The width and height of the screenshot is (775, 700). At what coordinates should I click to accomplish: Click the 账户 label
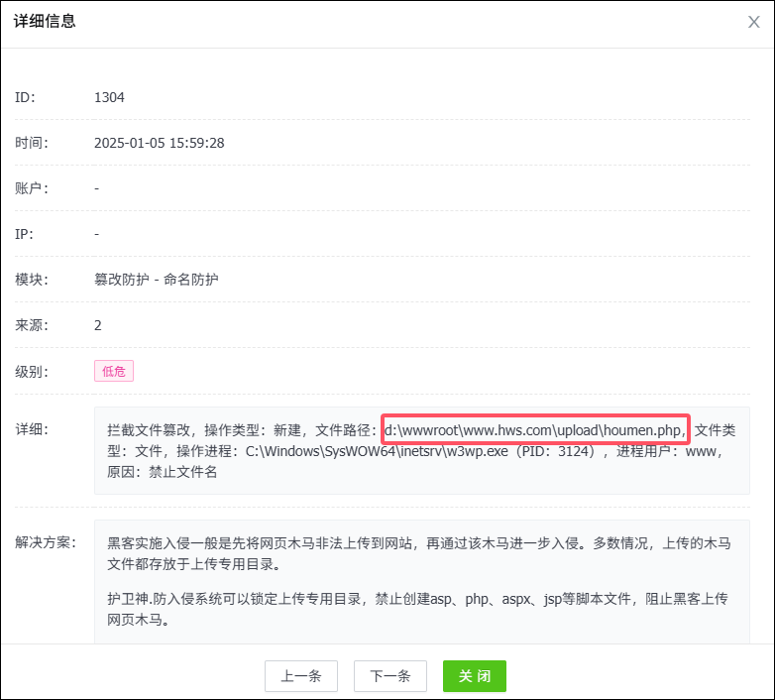coord(32,188)
